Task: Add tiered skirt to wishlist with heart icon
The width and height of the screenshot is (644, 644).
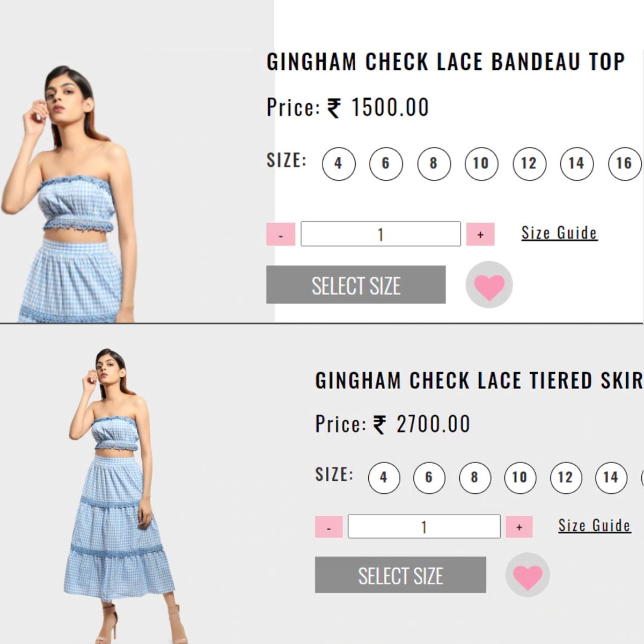Action: click(528, 575)
